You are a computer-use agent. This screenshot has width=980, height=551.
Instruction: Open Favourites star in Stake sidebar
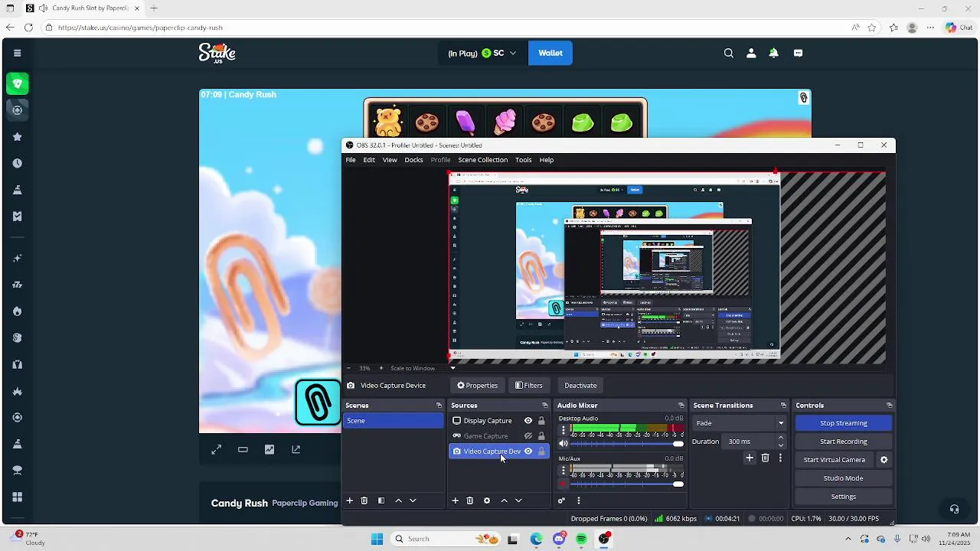pos(17,136)
